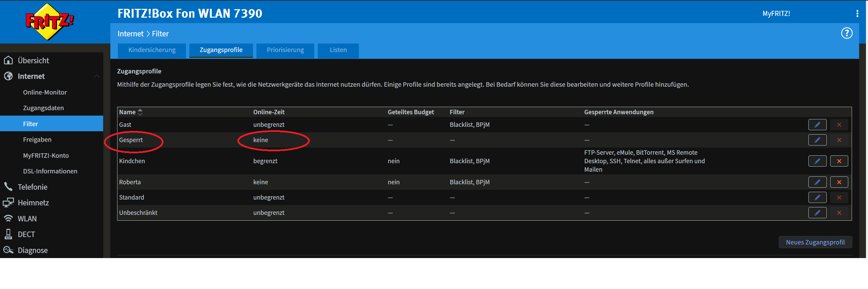
Task: Click the Gast profile name
Action: point(125,125)
